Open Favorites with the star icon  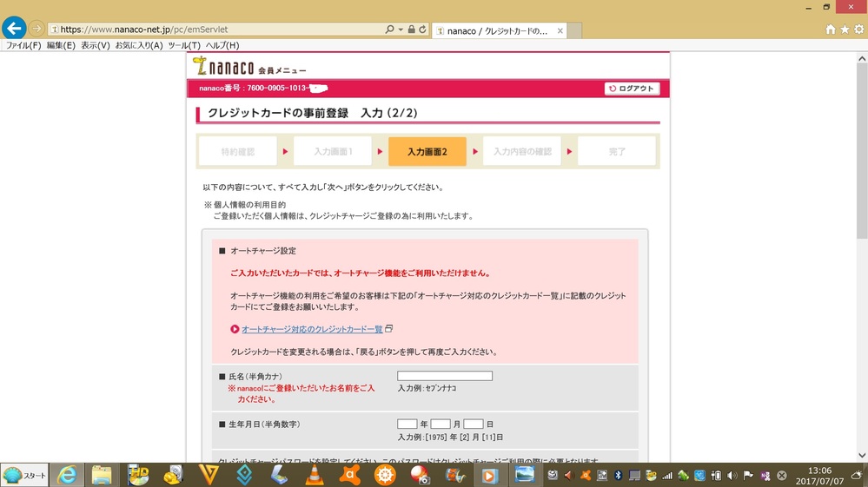[x=845, y=30]
